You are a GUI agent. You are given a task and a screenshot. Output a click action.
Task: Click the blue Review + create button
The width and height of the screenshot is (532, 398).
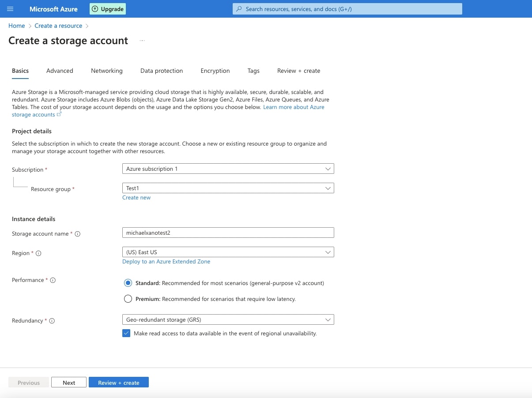point(119,383)
